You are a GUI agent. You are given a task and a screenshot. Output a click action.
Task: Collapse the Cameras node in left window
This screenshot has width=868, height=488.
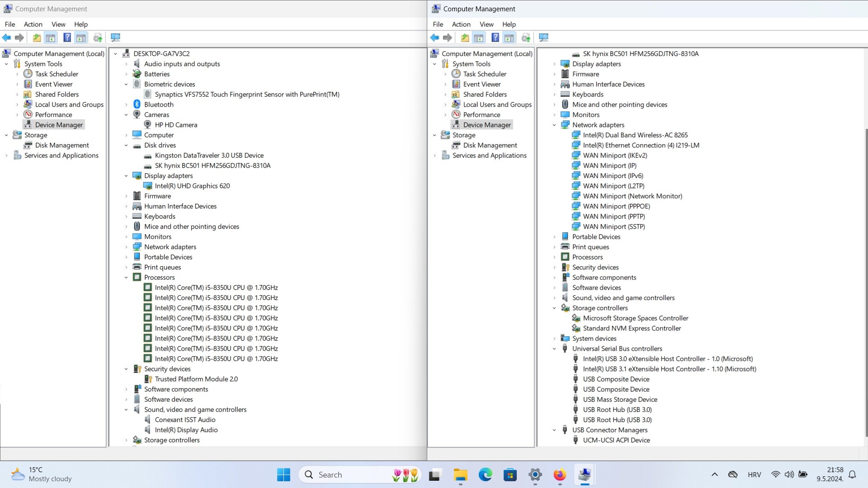(x=127, y=115)
